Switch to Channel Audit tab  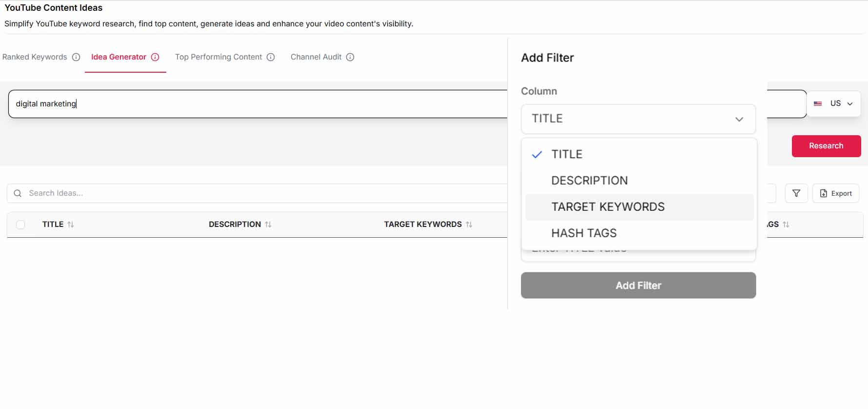pyautogui.click(x=316, y=57)
